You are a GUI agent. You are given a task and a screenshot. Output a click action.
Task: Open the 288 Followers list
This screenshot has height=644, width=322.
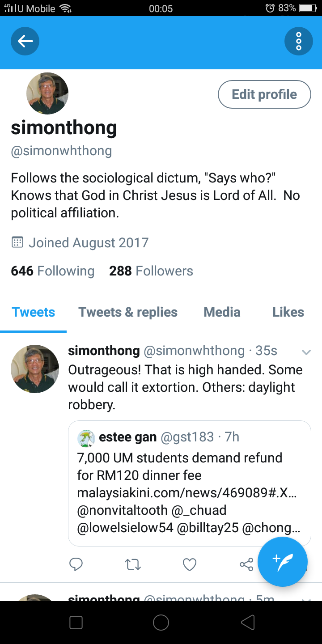[151, 271]
